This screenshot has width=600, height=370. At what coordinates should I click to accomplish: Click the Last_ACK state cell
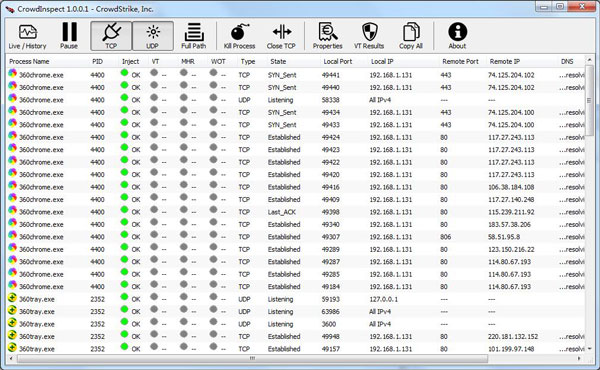282,212
